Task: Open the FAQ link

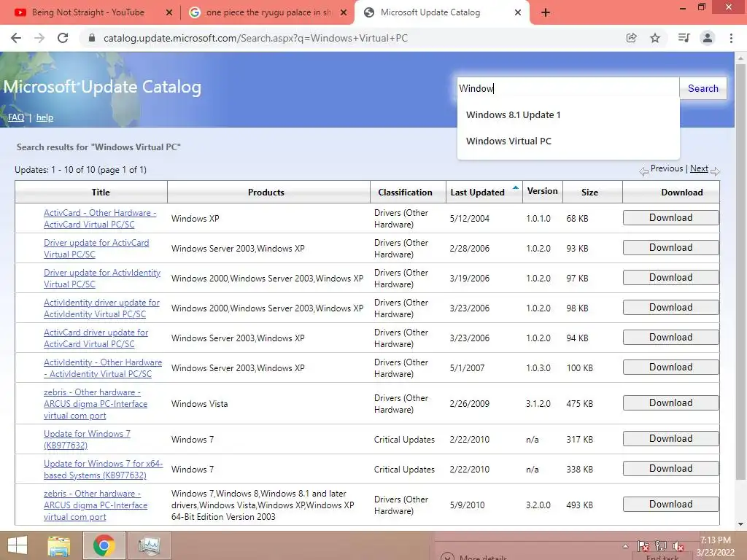Action: tap(16, 117)
